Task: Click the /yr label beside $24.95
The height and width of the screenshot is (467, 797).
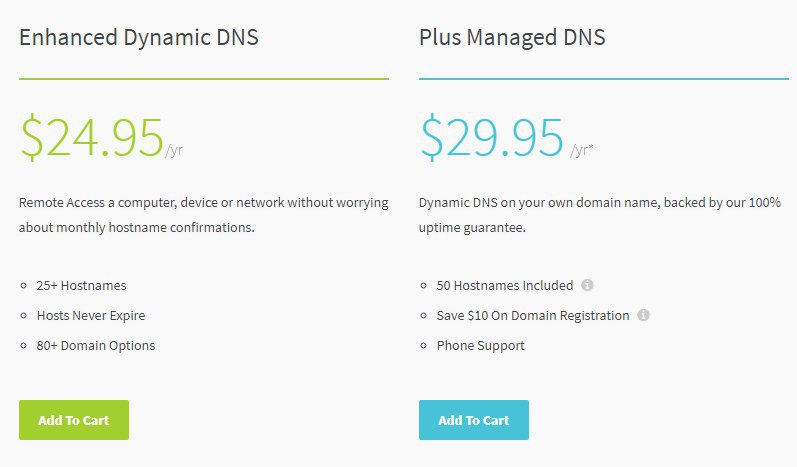Action: coord(174,150)
